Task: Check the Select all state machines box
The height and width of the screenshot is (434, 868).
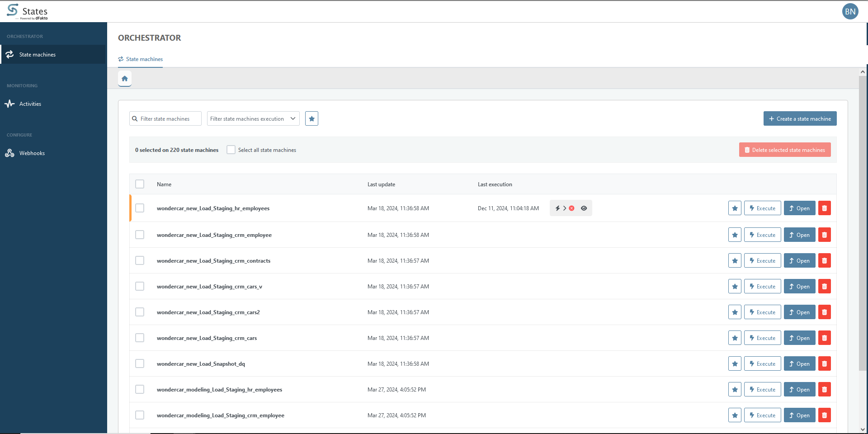Action: pyautogui.click(x=231, y=150)
